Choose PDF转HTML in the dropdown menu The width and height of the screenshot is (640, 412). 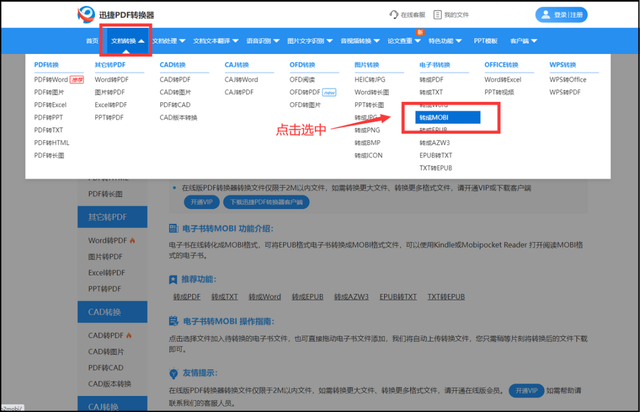click(x=51, y=143)
